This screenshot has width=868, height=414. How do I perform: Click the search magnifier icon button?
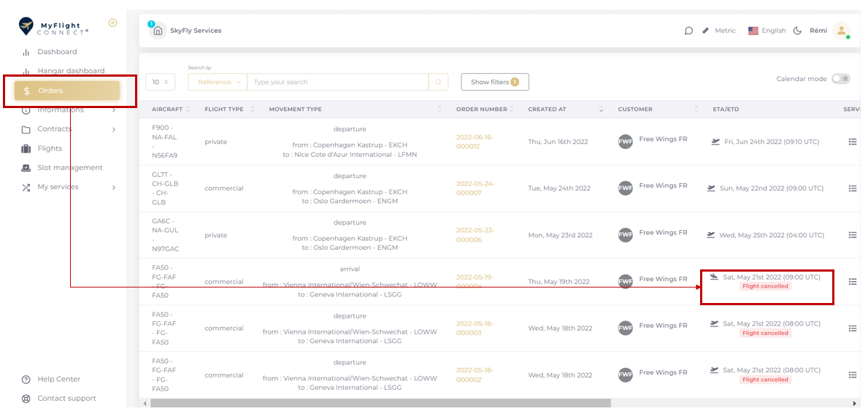coord(438,83)
